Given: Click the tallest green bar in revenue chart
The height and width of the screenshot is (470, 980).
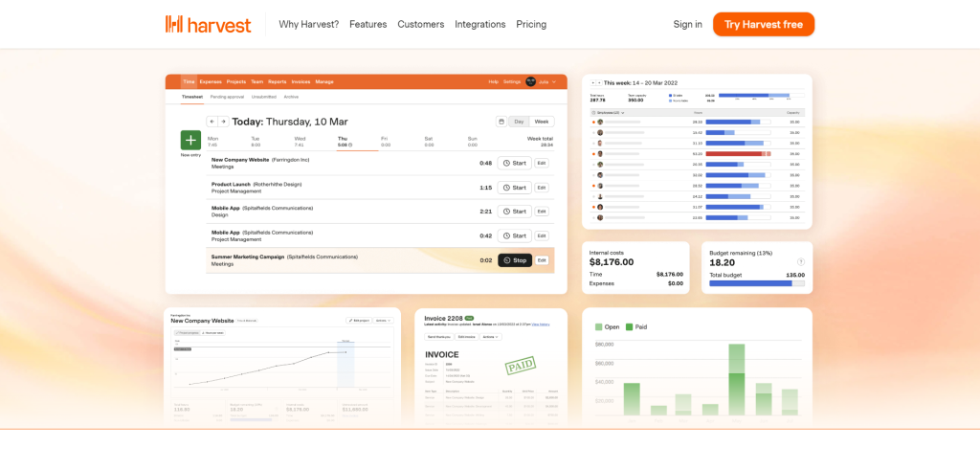Looking at the screenshot, I should pyautogui.click(x=736, y=379).
